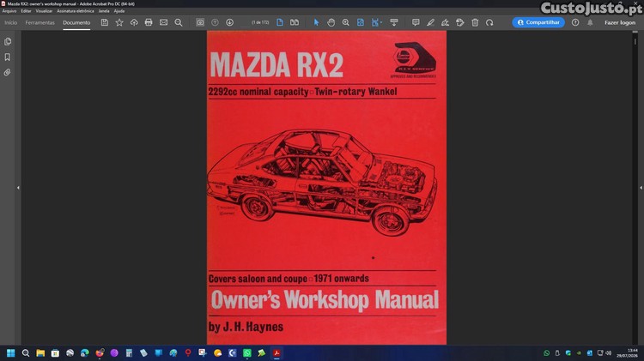
Task: Open the sign document pen tool
Action: click(x=445, y=22)
